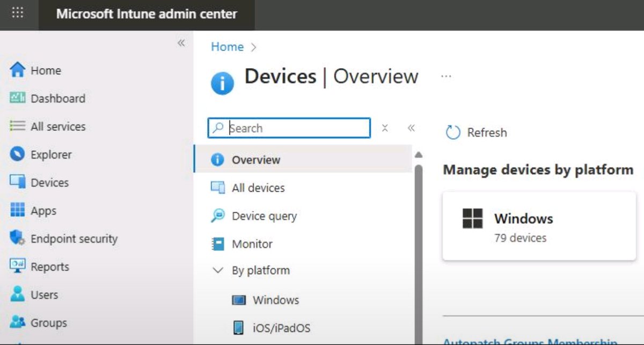Viewport: 644px width, 345px height.
Task: Clear the search with the X button
Action: click(x=385, y=128)
